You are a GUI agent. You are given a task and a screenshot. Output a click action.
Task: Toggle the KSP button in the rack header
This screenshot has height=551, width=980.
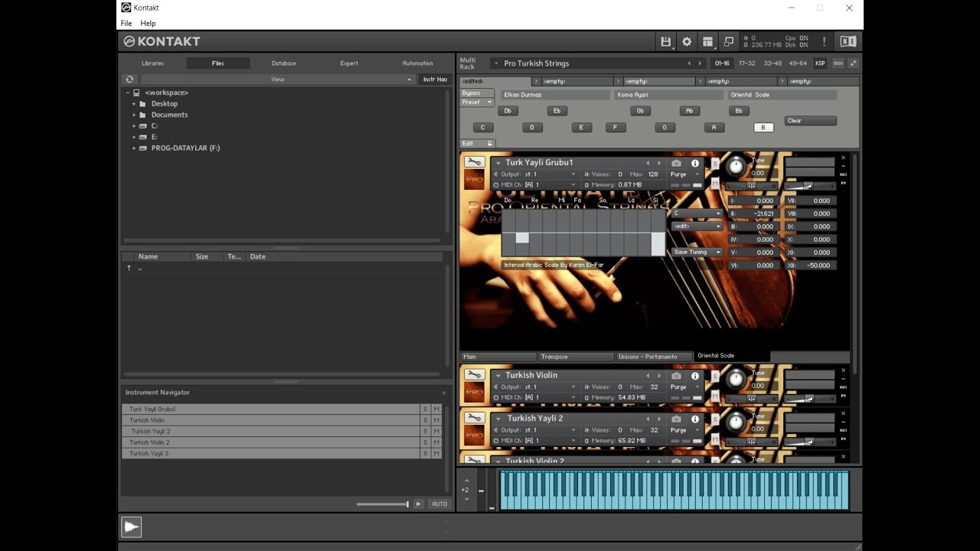pyautogui.click(x=820, y=64)
